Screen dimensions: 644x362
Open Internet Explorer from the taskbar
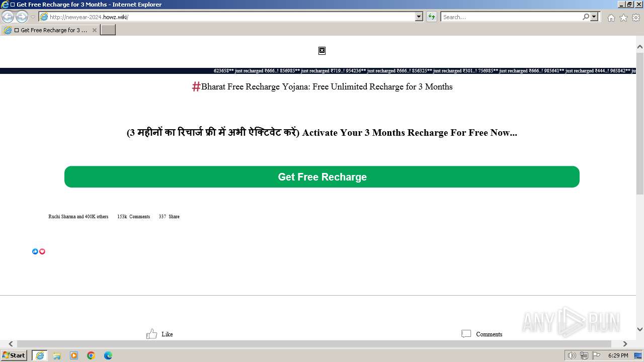point(40,355)
